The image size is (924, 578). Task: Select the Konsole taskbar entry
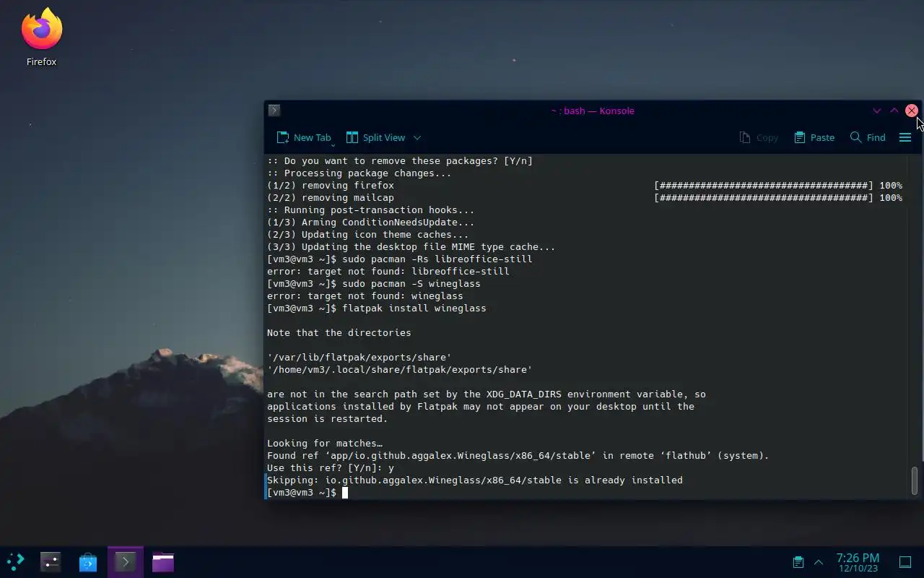coord(126,562)
